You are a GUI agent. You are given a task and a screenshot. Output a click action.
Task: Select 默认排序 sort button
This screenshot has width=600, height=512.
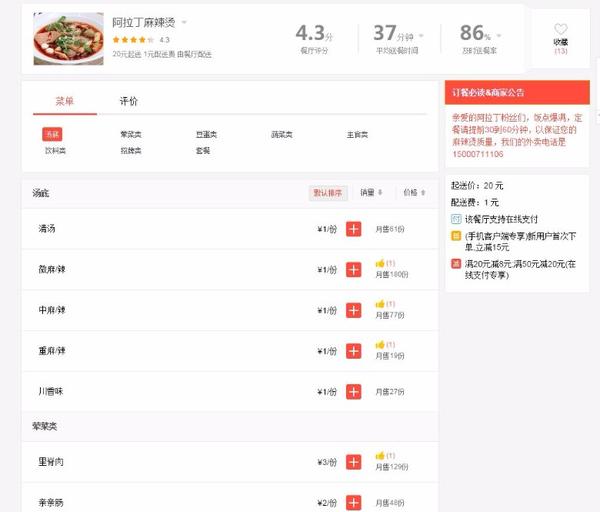pyautogui.click(x=328, y=193)
